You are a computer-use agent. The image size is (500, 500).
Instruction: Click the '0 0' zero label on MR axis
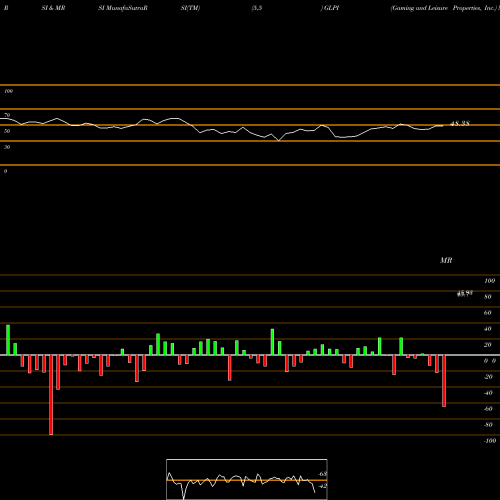[490, 361]
